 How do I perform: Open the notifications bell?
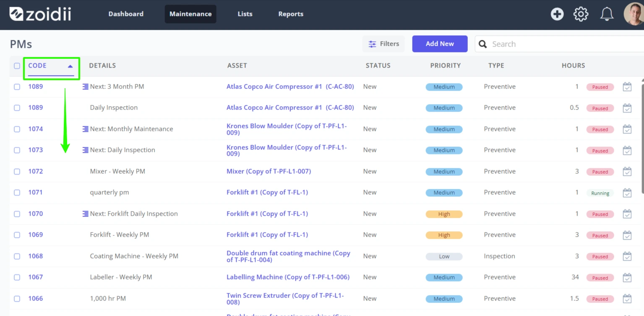coord(607,14)
